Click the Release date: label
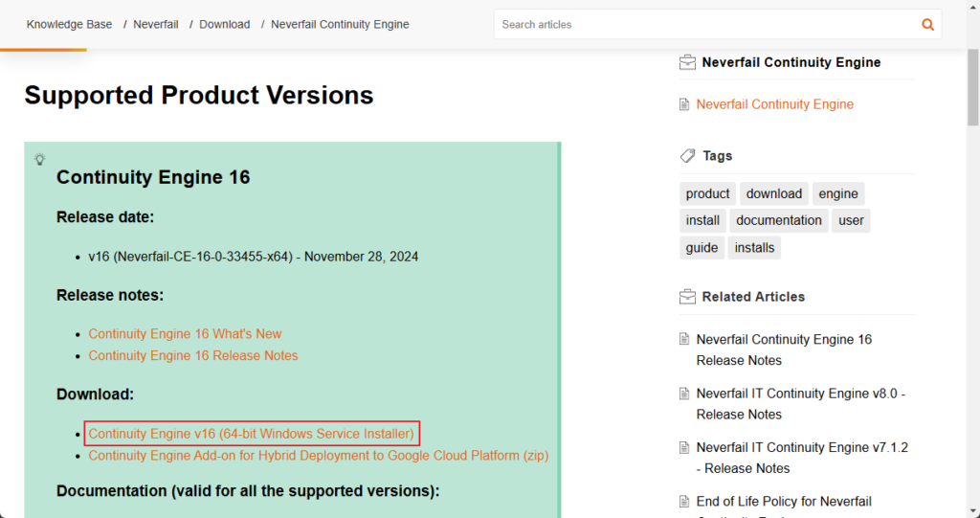 (x=105, y=217)
